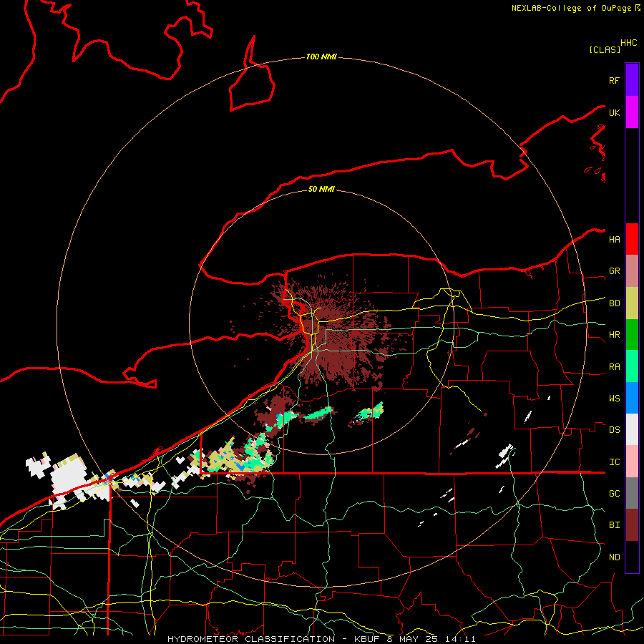Click the NEXLAB-College of DuPage credit text
The height and width of the screenshot is (644, 644).
(x=571, y=8)
